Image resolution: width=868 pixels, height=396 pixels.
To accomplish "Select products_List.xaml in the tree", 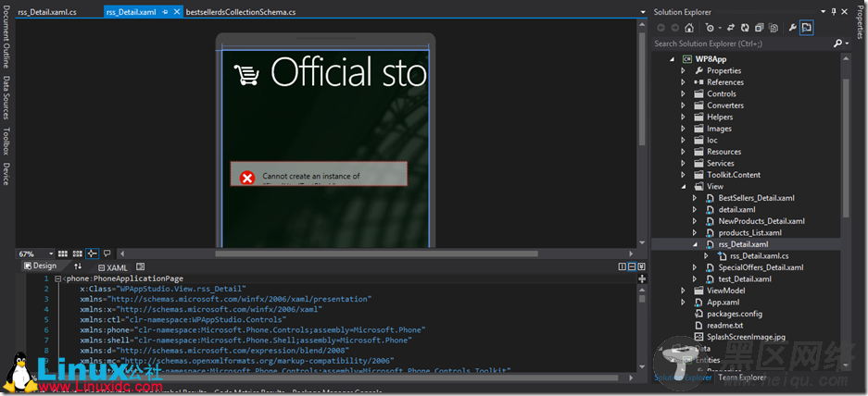I will tap(750, 233).
